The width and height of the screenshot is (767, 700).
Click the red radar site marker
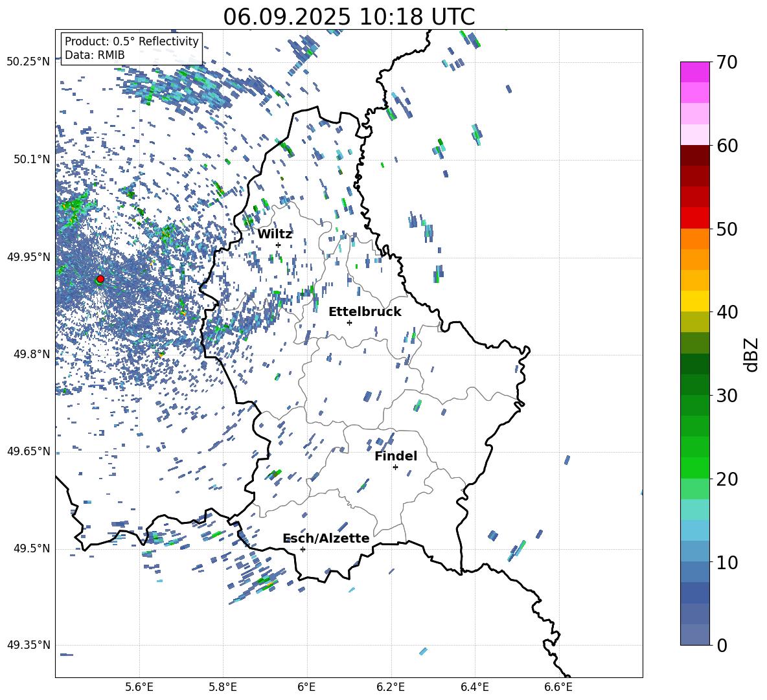tap(100, 279)
